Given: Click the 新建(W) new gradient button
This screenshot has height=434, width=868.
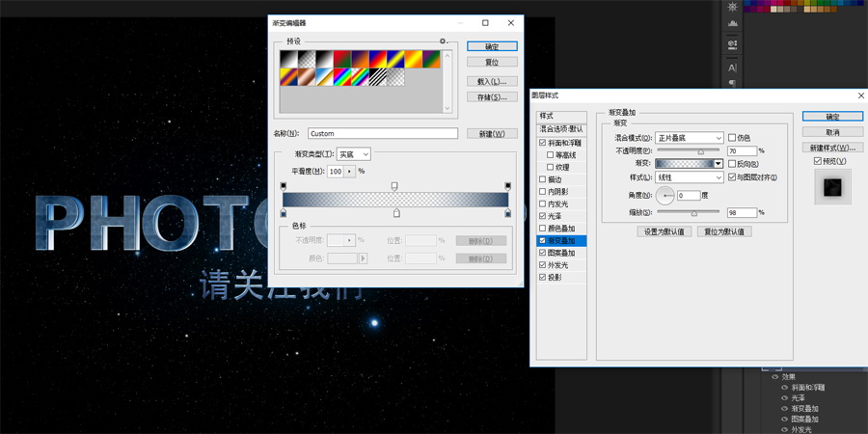Looking at the screenshot, I should click(492, 133).
